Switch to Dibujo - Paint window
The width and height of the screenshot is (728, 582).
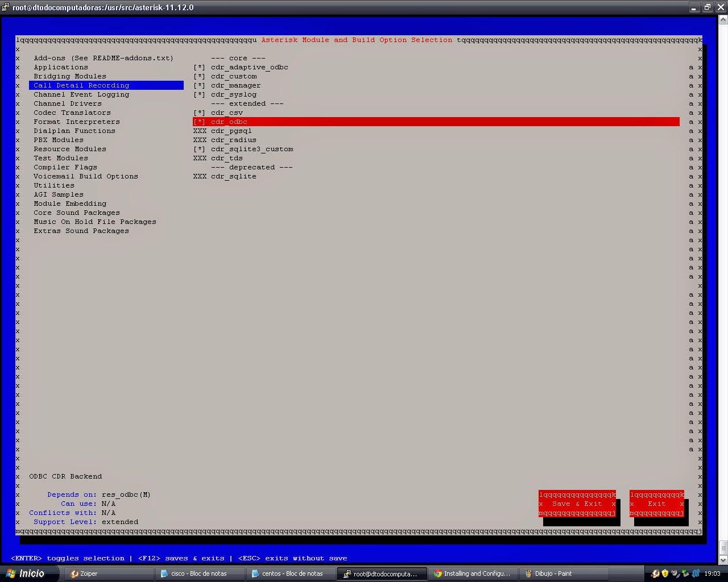click(x=563, y=573)
